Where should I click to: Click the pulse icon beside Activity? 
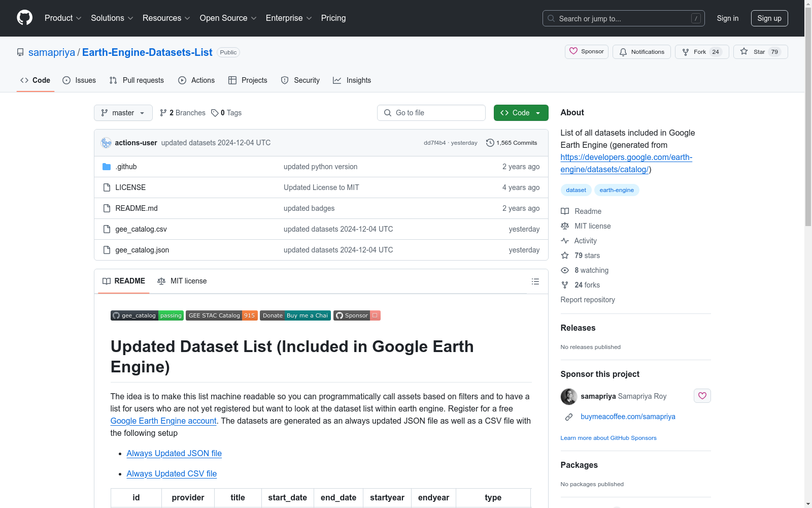(x=565, y=241)
